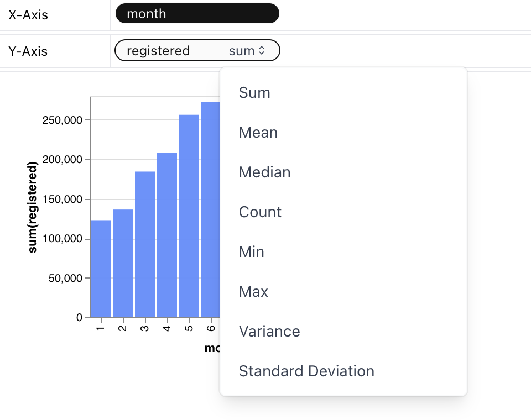Click the Y-Axis row label
This screenshot has width=531, height=420.
(28, 51)
